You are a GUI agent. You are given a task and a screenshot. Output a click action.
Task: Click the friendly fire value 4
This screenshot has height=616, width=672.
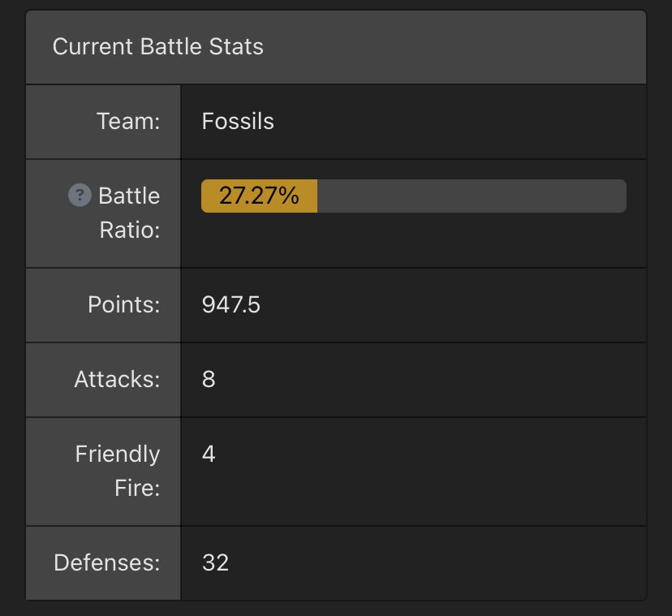209,454
